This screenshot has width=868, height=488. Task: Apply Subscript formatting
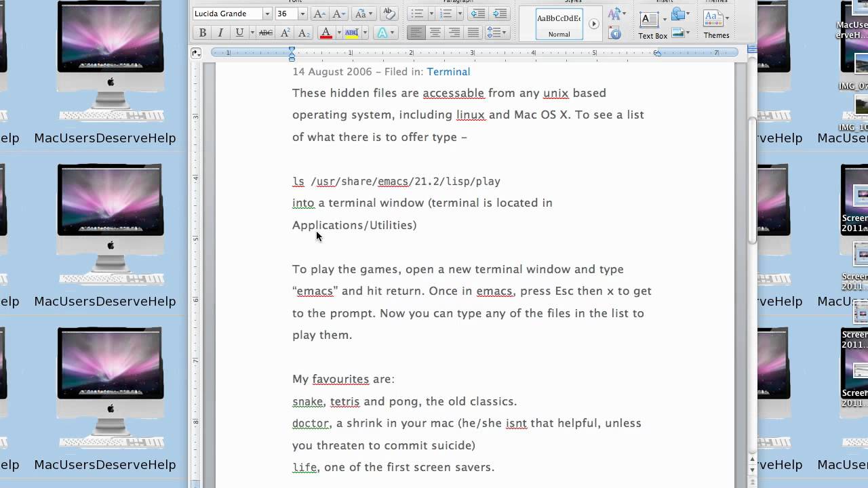tap(304, 33)
